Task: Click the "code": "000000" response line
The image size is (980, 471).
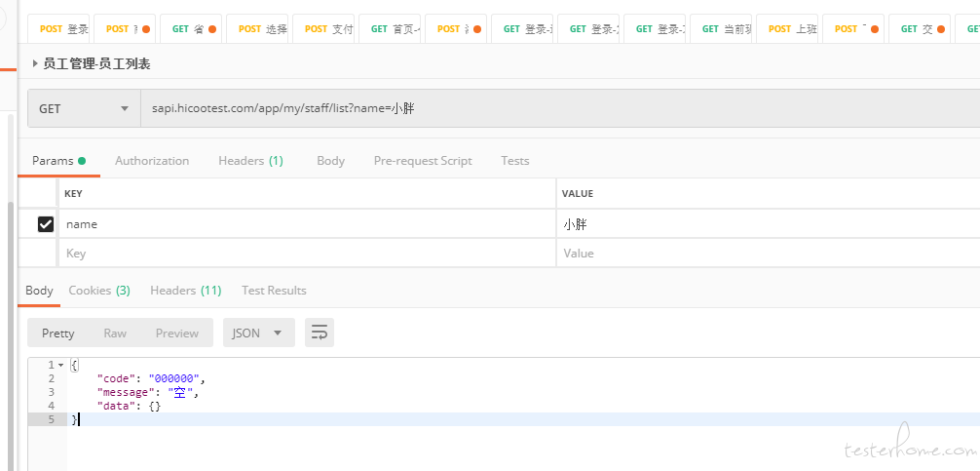Action: click(x=151, y=378)
